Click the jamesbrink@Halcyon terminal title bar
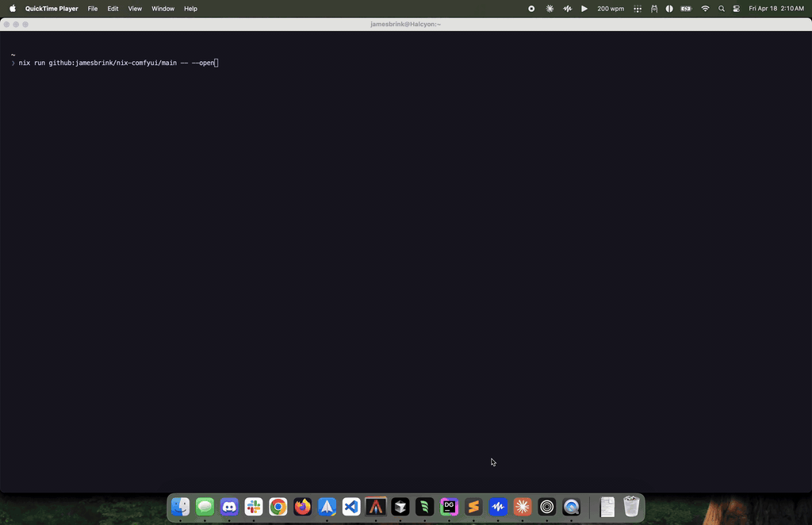The height and width of the screenshot is (525, 812). point(405,25)
